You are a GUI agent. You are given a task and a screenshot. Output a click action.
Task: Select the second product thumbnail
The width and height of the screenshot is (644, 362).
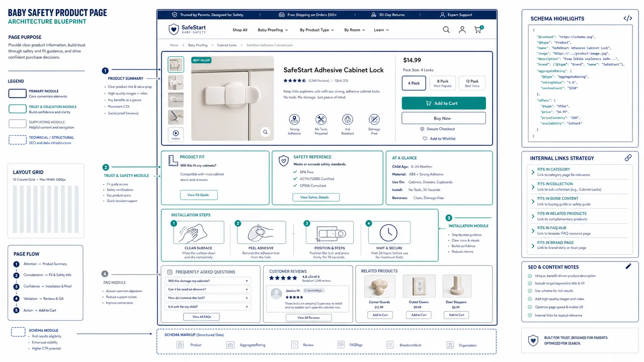click(176, 82)
